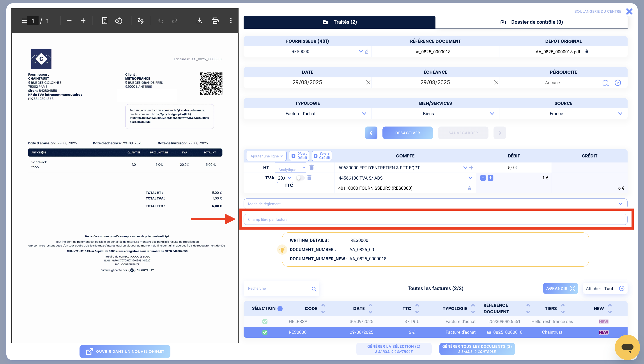
Task: Zoom in the PDF with plus icon
Action: point(83,21)
